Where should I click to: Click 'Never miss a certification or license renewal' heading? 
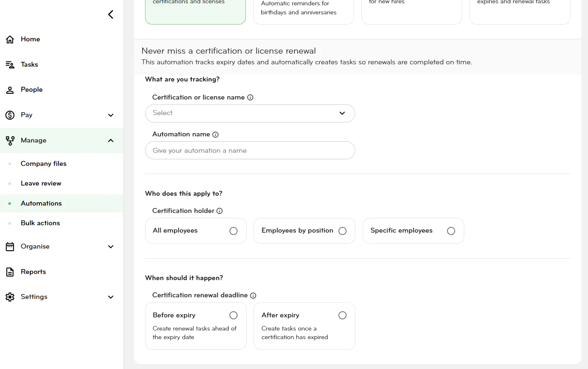tap(229, 51)
